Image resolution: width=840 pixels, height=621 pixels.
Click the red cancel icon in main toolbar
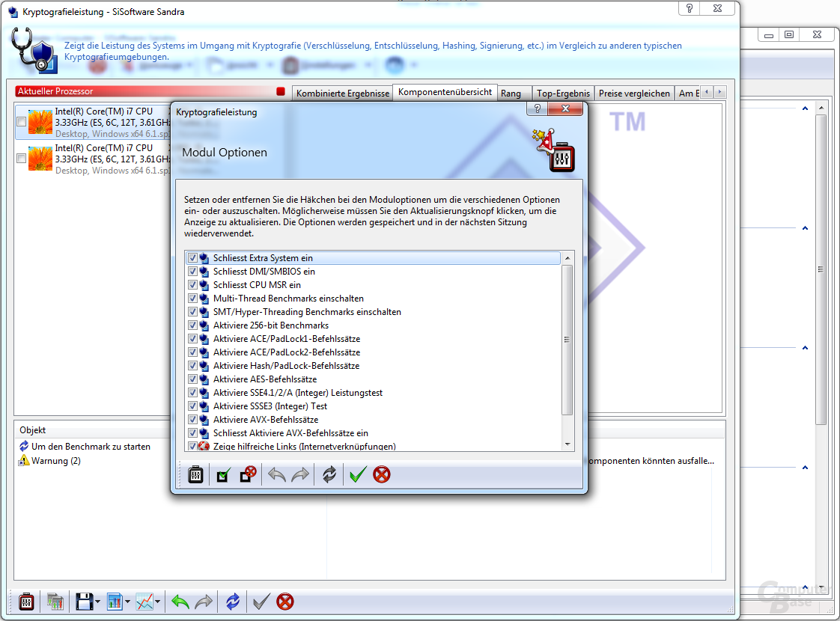[285, 602]
